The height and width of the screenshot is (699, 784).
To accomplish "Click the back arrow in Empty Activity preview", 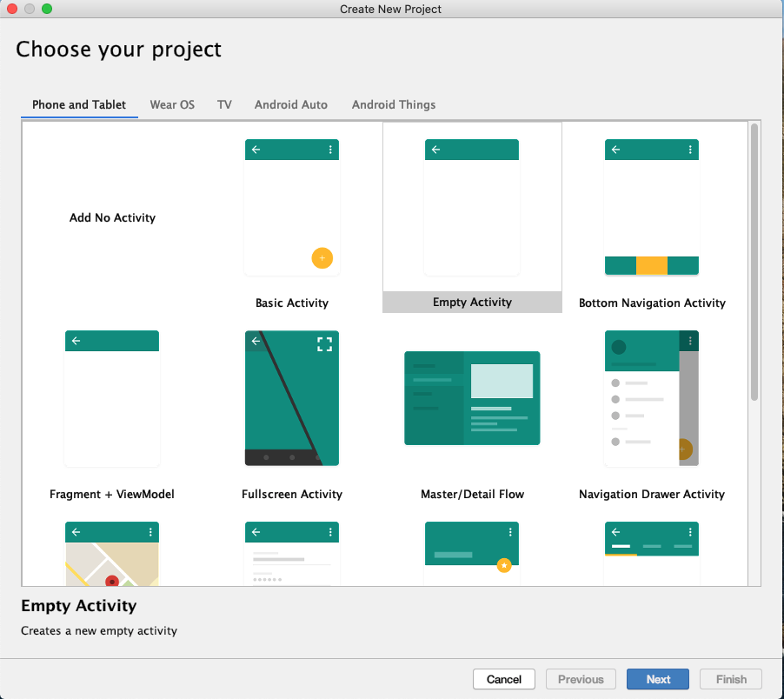I will [436, 150].
